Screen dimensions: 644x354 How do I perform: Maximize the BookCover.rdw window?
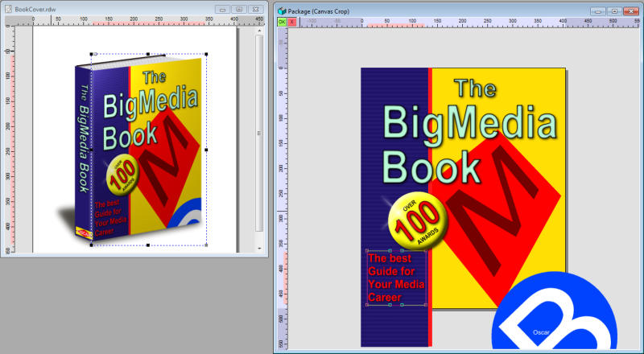point(239,9)
